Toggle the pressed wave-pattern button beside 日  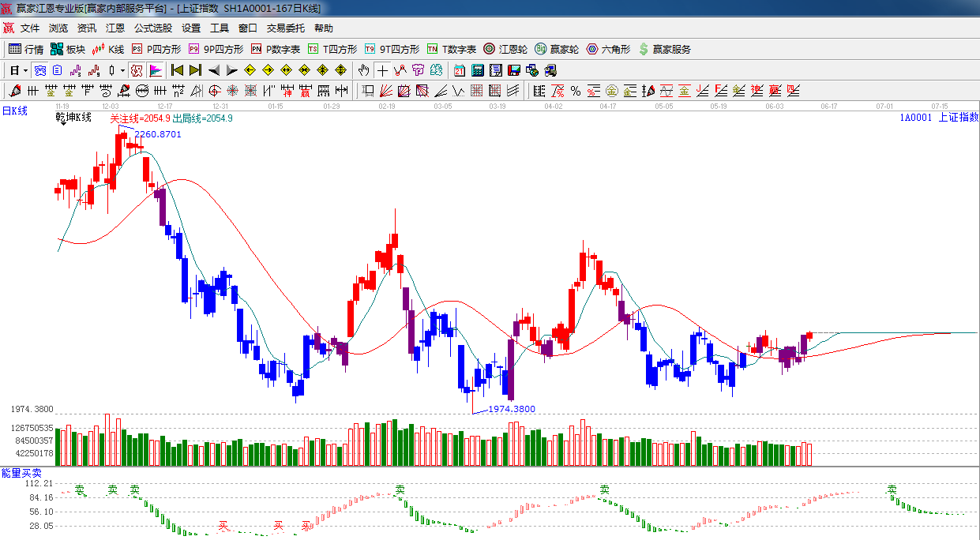39,70
